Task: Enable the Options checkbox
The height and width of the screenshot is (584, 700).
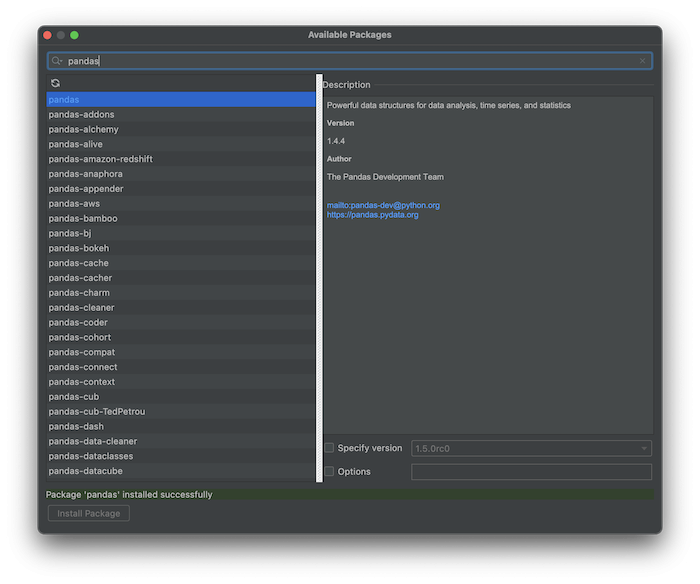Action: pos(329,471)
